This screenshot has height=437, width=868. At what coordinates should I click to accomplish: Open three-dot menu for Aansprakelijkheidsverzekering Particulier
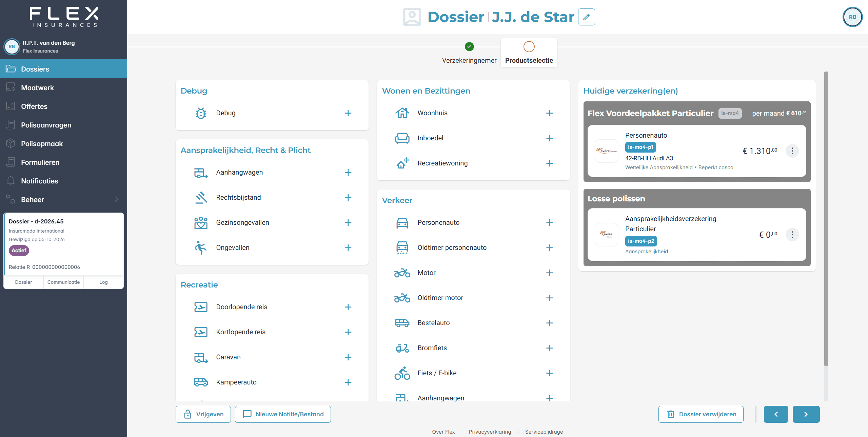(792, 235)
